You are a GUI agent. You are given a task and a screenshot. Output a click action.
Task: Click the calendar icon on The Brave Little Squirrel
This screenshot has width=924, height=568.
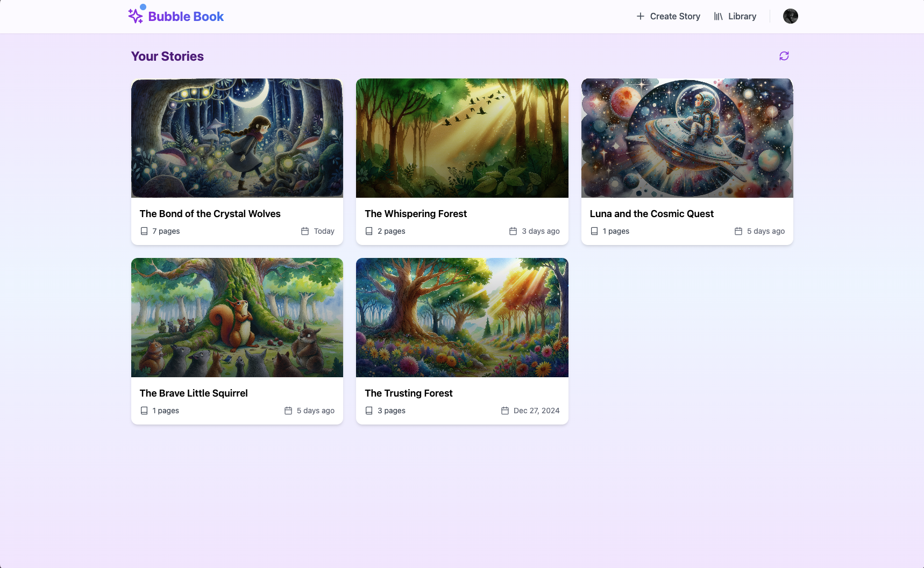point(288,411)
